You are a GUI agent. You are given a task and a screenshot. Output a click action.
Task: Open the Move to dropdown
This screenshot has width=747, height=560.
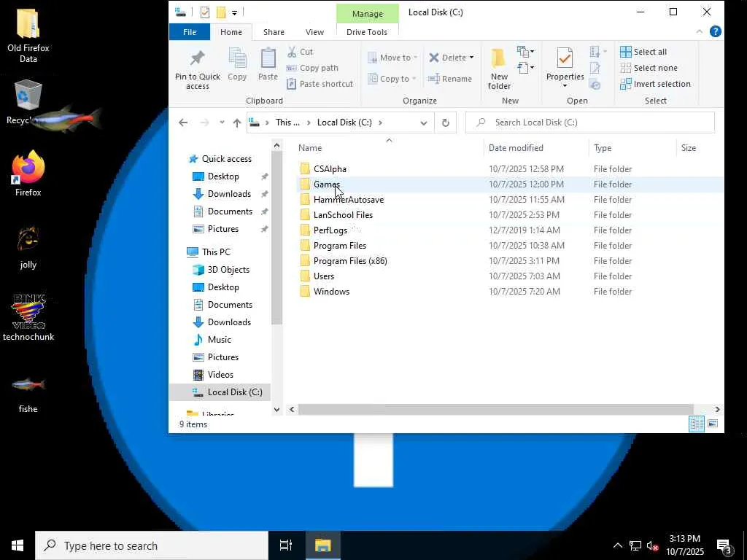click(x=392, y=58)
